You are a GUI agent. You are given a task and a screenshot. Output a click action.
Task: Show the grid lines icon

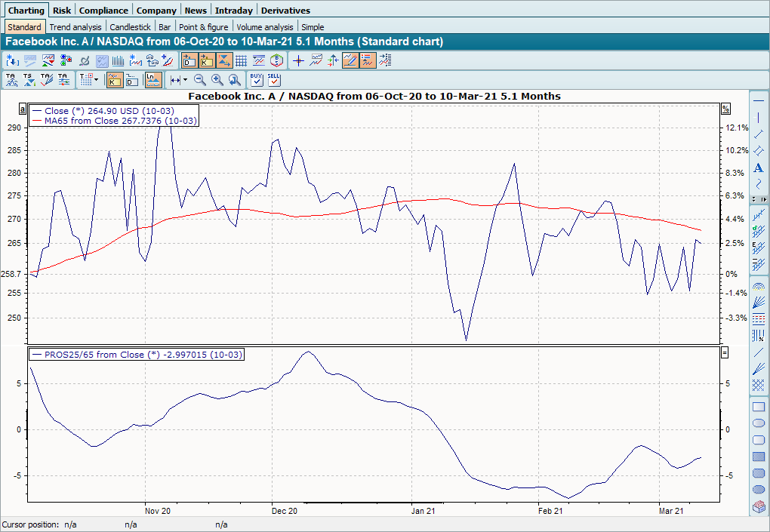click(242, 60)
